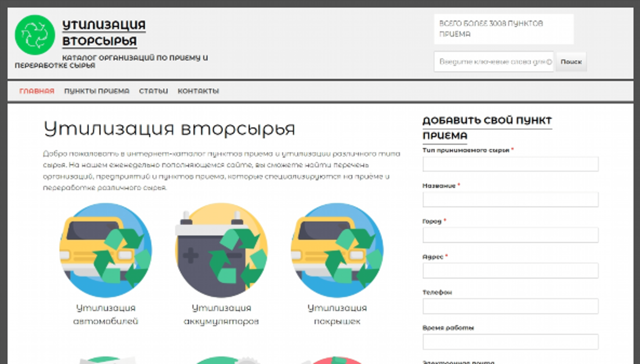Screen dimensions: 640x364
Task: Open the 'Статьи' menu item
Action: (153, 91)
